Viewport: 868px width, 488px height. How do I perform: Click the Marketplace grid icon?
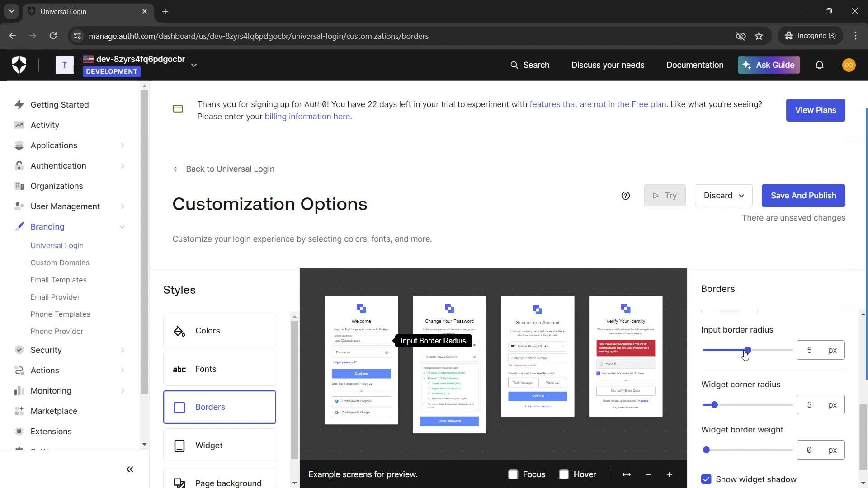coord(19,411)
